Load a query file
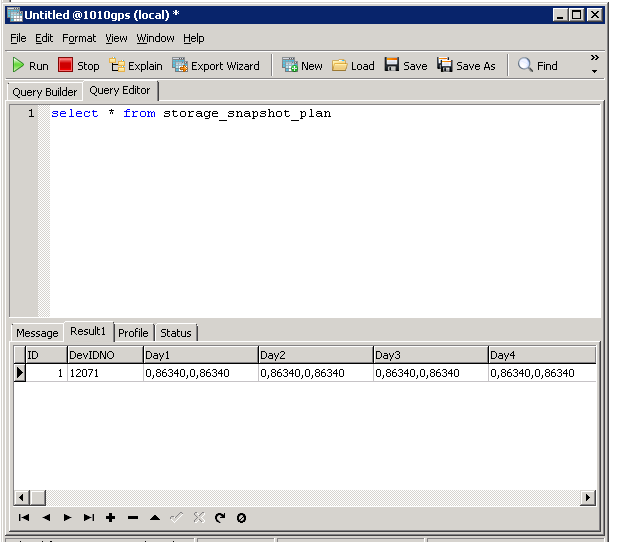 [x=353, y=65]
